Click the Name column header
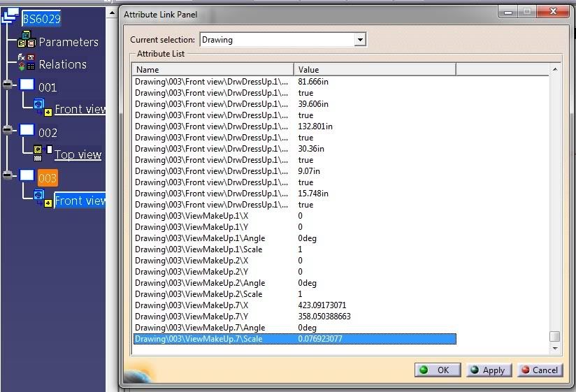 tap(213, 69)
